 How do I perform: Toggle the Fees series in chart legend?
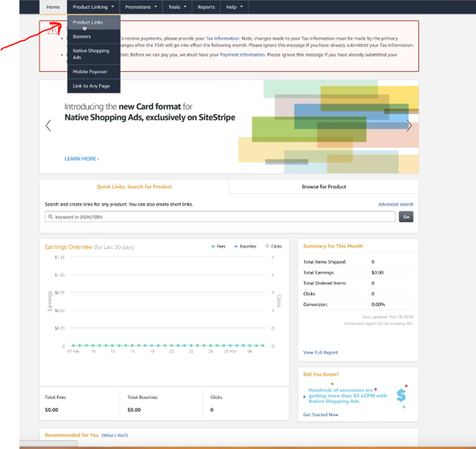pyautogui.click(x=218, y=247)
